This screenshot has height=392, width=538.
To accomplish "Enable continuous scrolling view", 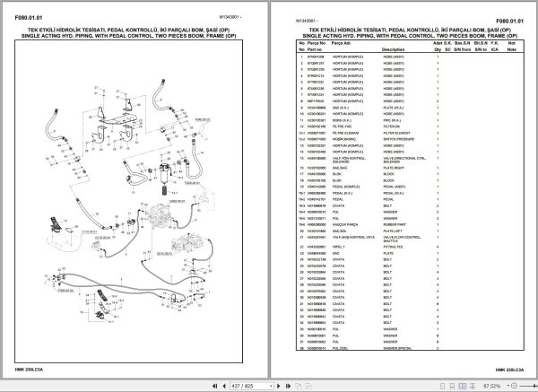I will pos(452,386).
